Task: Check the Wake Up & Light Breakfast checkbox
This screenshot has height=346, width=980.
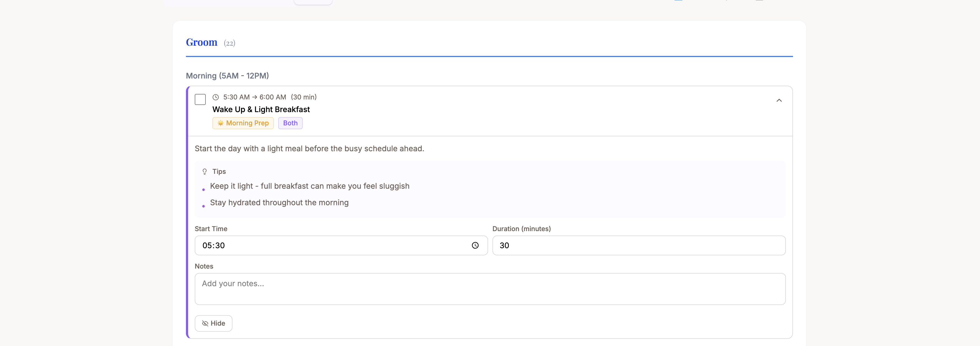Action: click(x=200, y=99)
